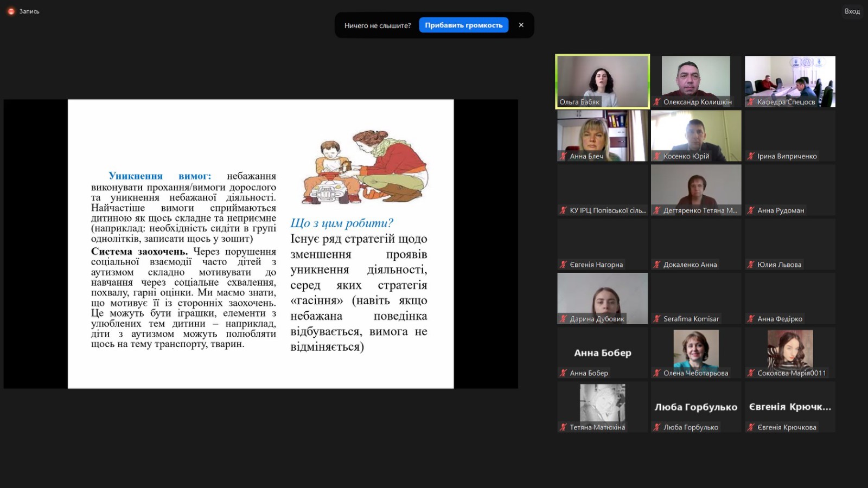Click muted mic icon for Анна Блеч

click(563, 156)
